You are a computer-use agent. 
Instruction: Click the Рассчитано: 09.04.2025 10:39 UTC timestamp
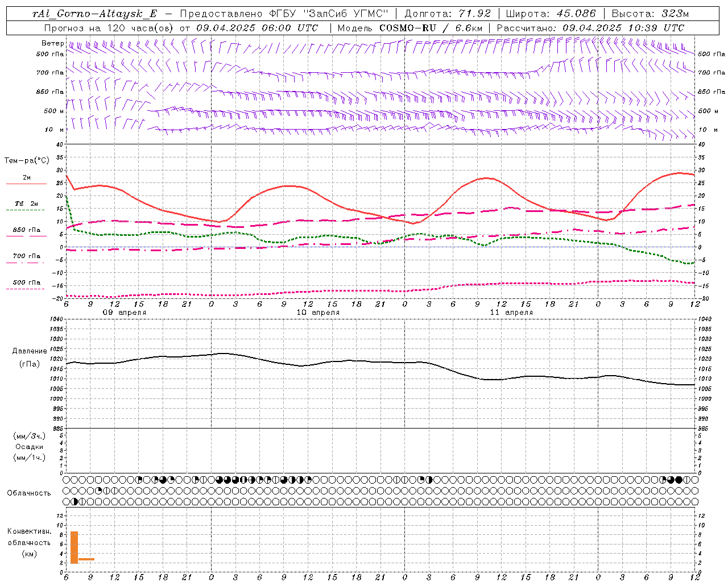coord(590,28)
